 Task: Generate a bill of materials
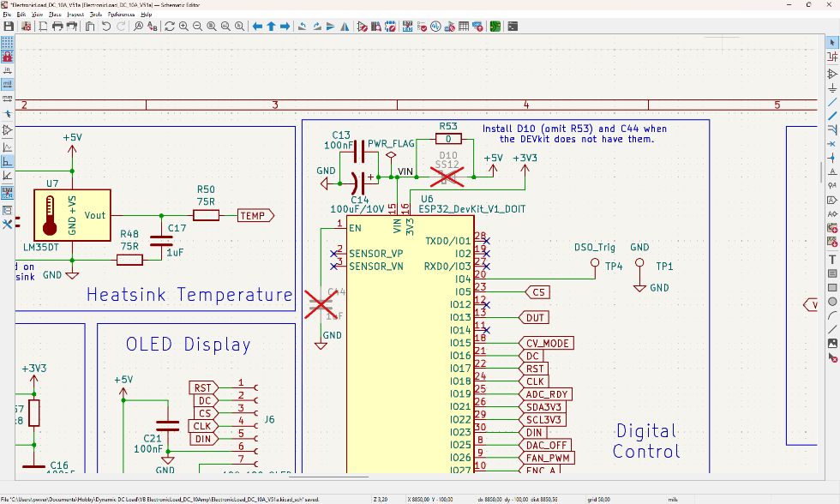point(477,27)
